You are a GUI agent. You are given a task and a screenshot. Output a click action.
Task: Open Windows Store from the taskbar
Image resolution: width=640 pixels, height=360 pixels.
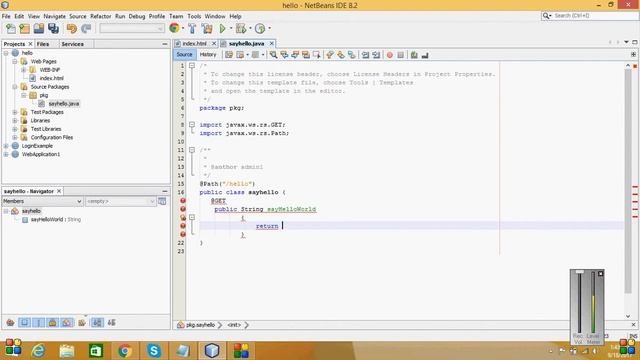point(96,351)
